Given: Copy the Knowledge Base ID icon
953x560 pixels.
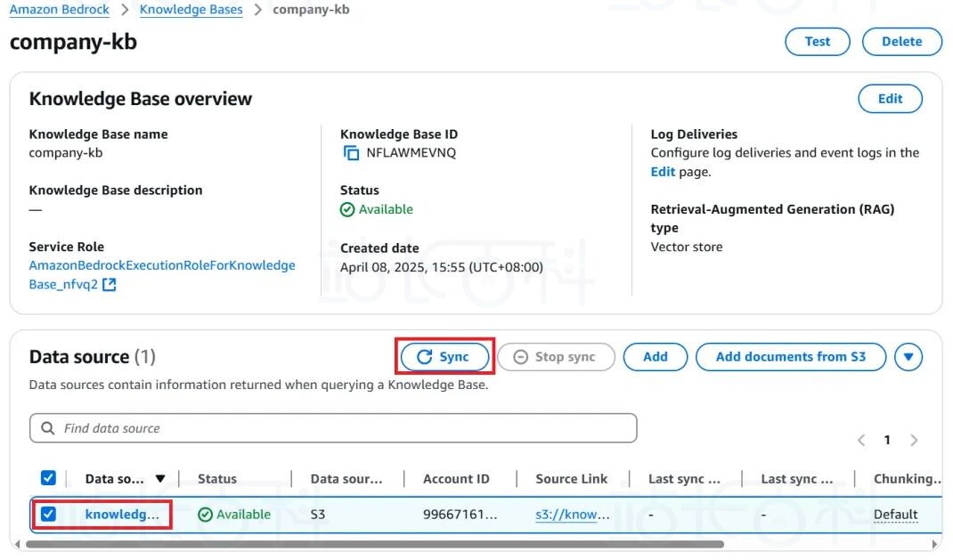Looking at the screenshot, I should pos(351,153).
